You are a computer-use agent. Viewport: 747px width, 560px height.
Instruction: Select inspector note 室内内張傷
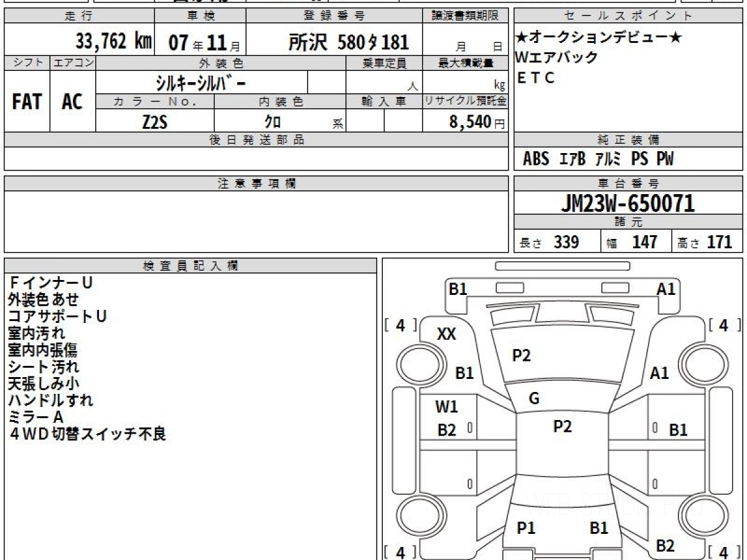(44, 350)
